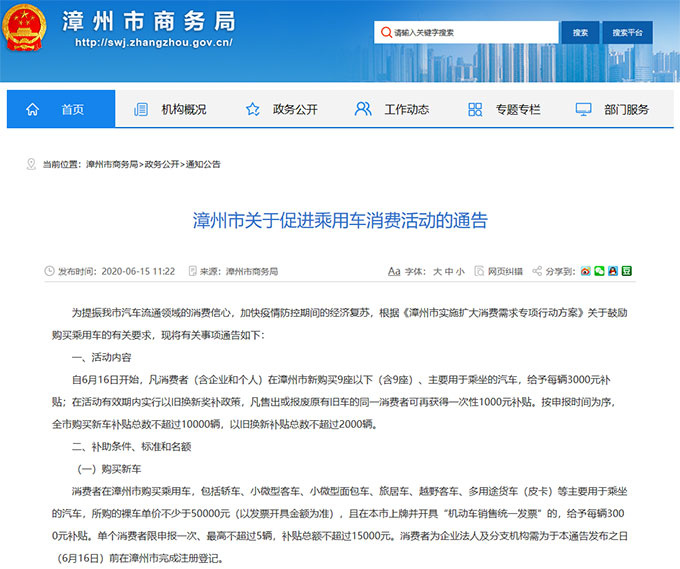Click heading 一、活动内容

(x=101, y=357)
